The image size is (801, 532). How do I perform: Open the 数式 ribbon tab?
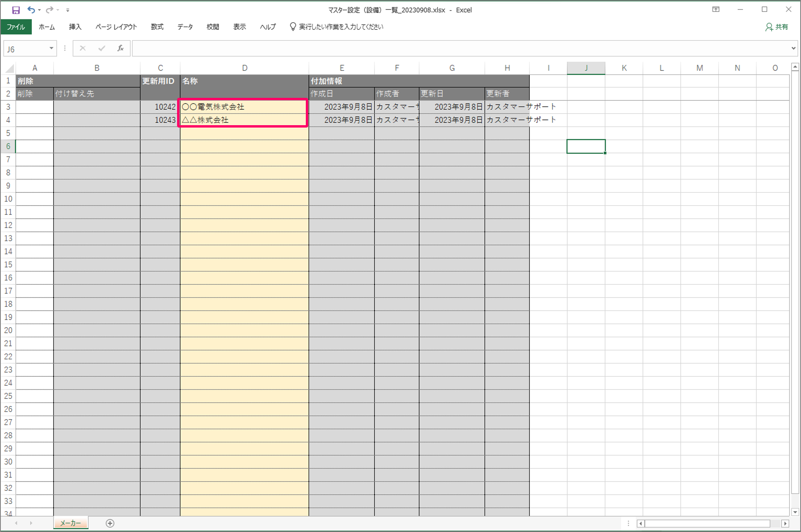pos(157,27)
